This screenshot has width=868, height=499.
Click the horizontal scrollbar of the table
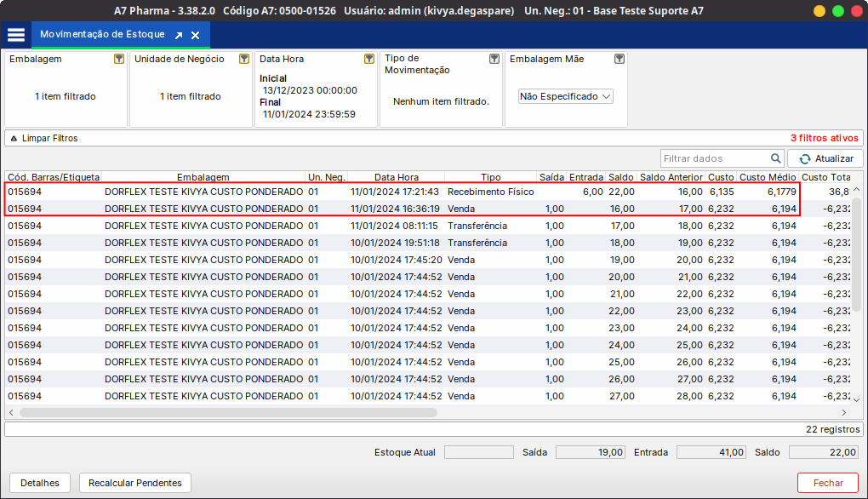[228, 412]
